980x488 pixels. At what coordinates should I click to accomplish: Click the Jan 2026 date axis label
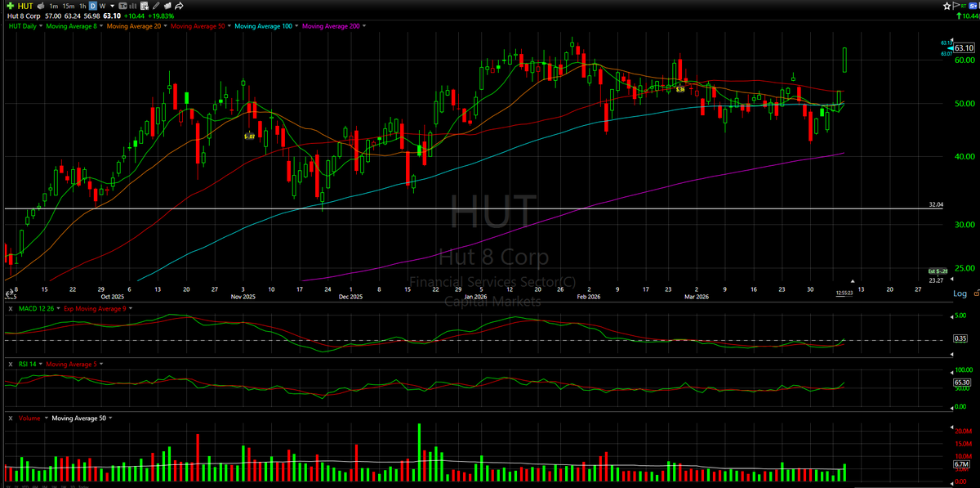(x=474, y=297)
